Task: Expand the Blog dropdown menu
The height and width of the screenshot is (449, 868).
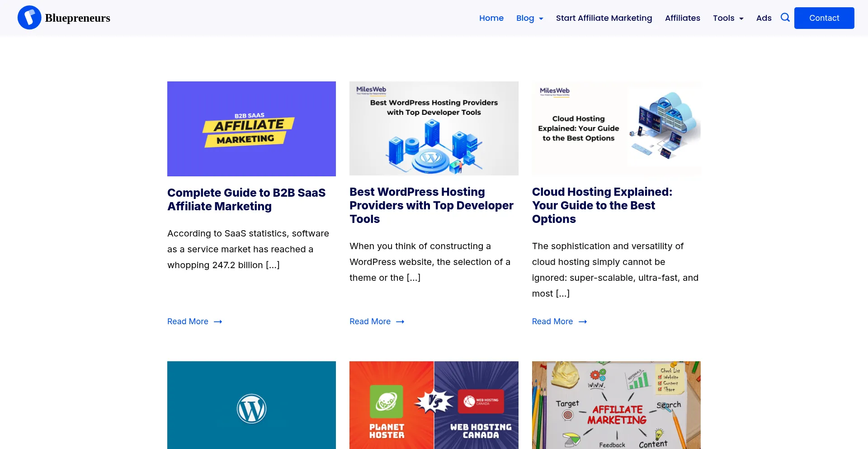Action: tap(530, 18)
